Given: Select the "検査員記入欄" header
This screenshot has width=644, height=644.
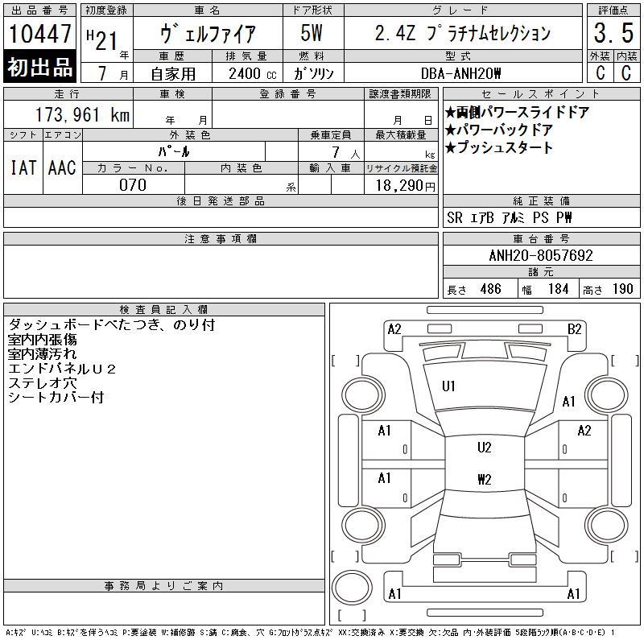Looking at the screenshot, I should coord(164,310).
